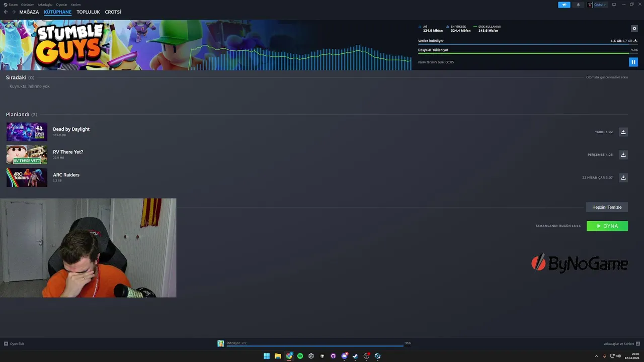
Task: Click TAMAMLANDI: BUGÜN 18:16 text
Action: pyautogui.click(x=558, y=226)
